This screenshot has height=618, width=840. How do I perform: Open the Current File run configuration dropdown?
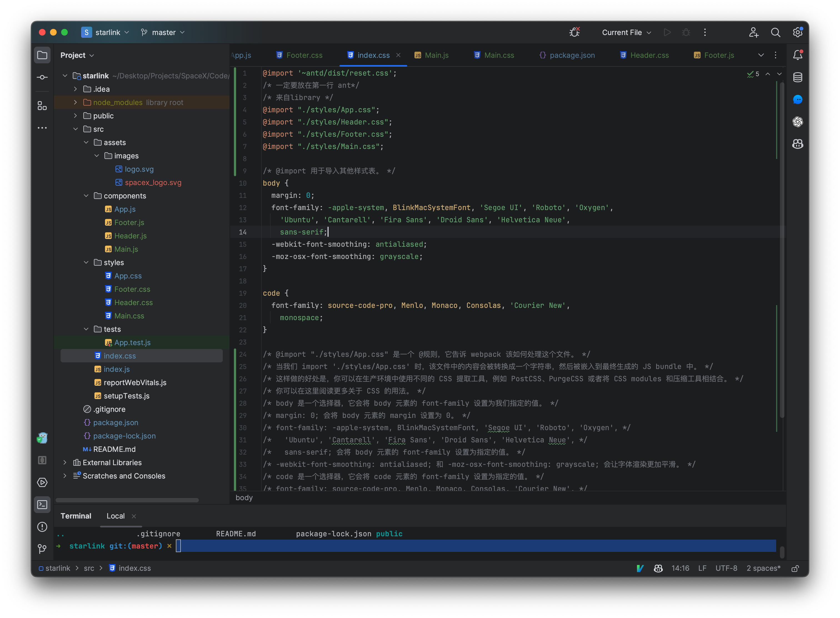click(x=626, y=33)
